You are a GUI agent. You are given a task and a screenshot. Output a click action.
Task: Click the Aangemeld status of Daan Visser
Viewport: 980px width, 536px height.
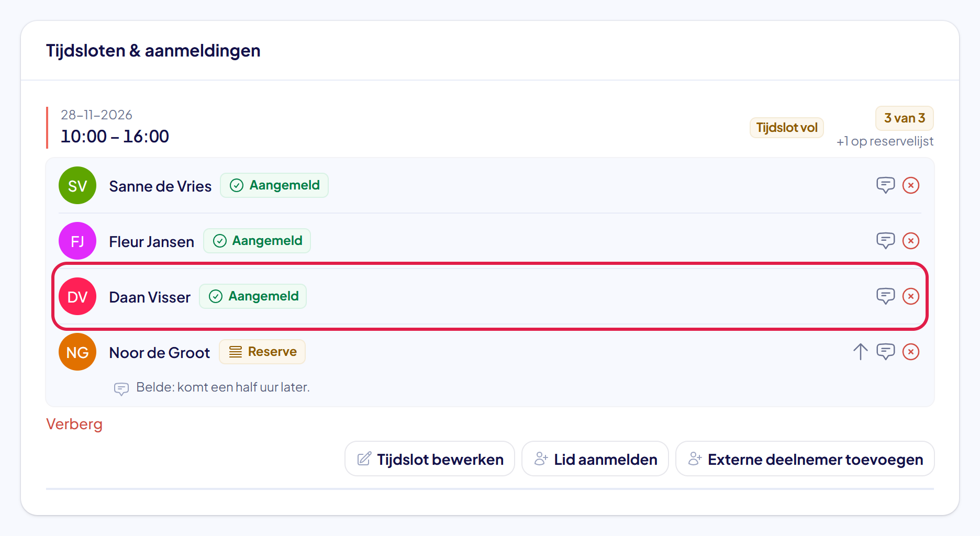click(253, 296)
